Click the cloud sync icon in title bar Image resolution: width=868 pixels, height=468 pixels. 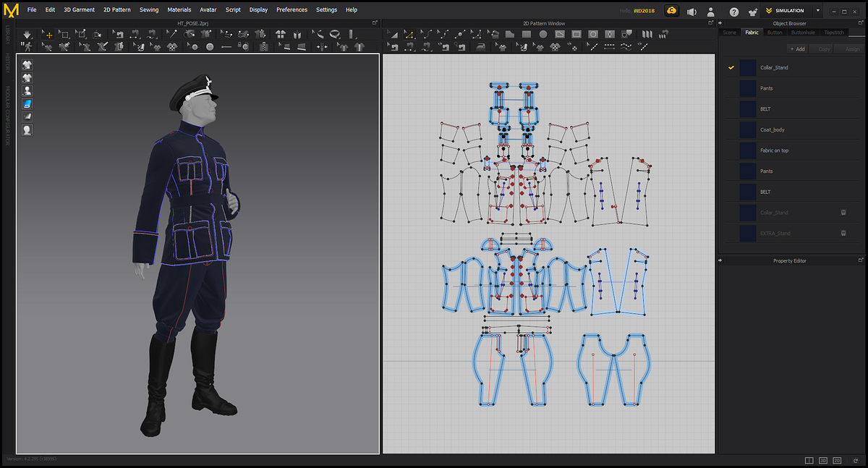tap(672, 11)
